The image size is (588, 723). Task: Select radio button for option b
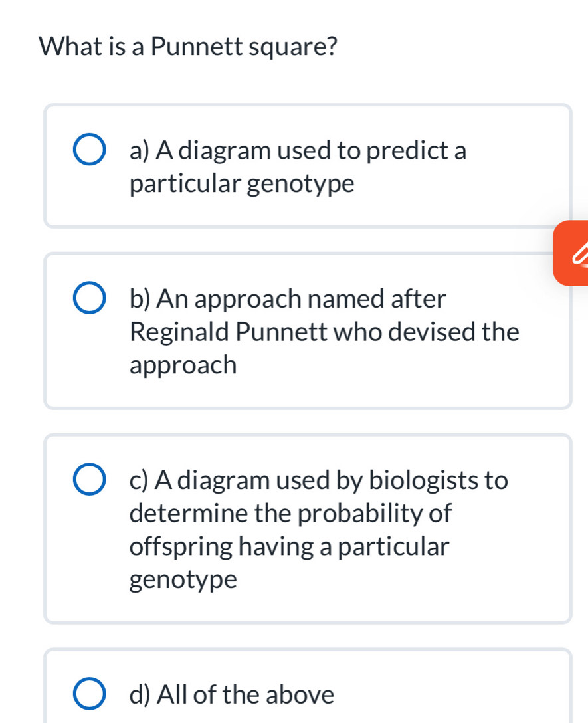(x=90, y=298)
